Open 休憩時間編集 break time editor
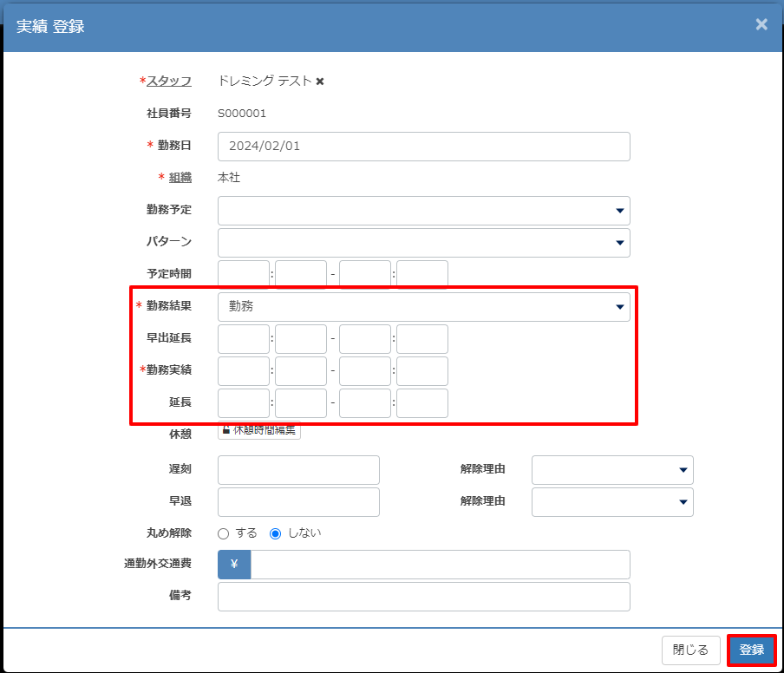This screenshot has height=673, width=784. (259, 429)
